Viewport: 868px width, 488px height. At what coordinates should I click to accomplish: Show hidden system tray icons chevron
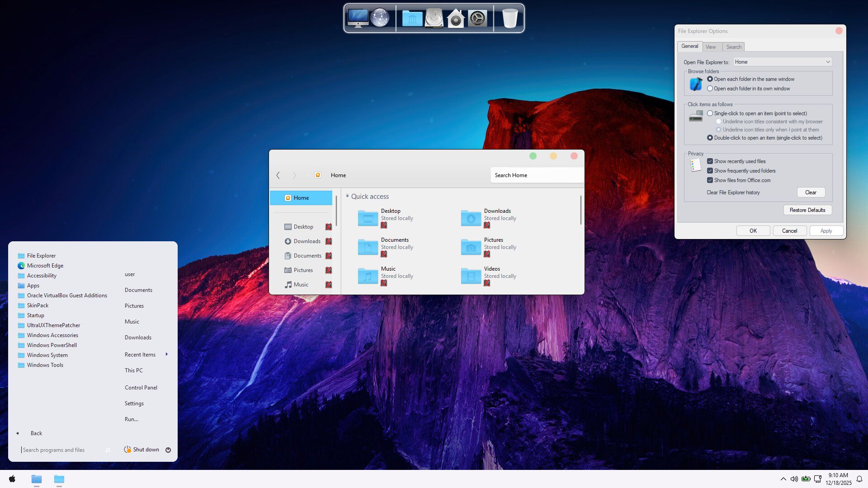click(783, 479)
